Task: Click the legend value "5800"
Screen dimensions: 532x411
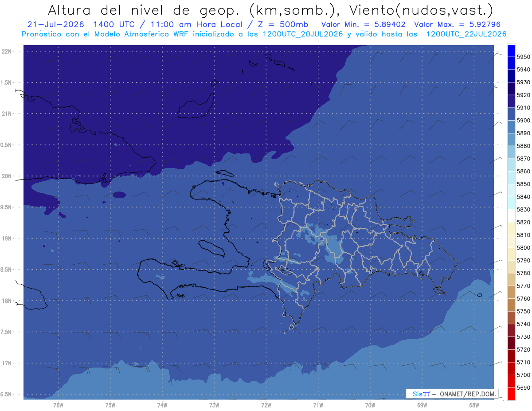Action: 523,247
